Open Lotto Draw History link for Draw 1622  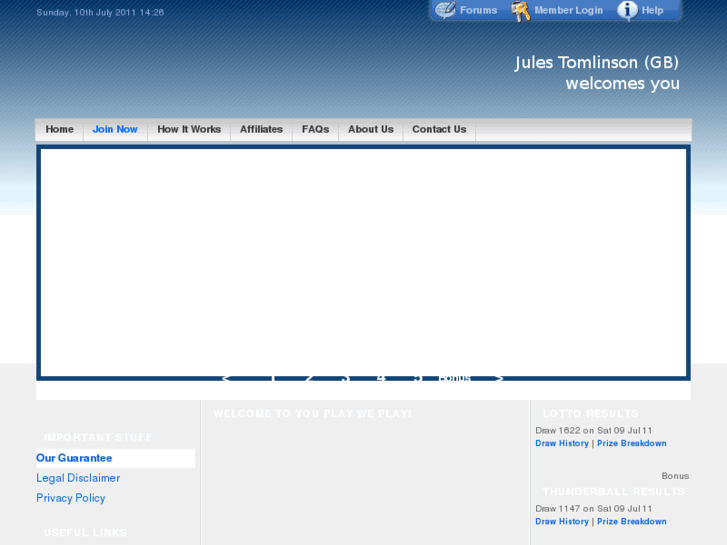(561, 443)
